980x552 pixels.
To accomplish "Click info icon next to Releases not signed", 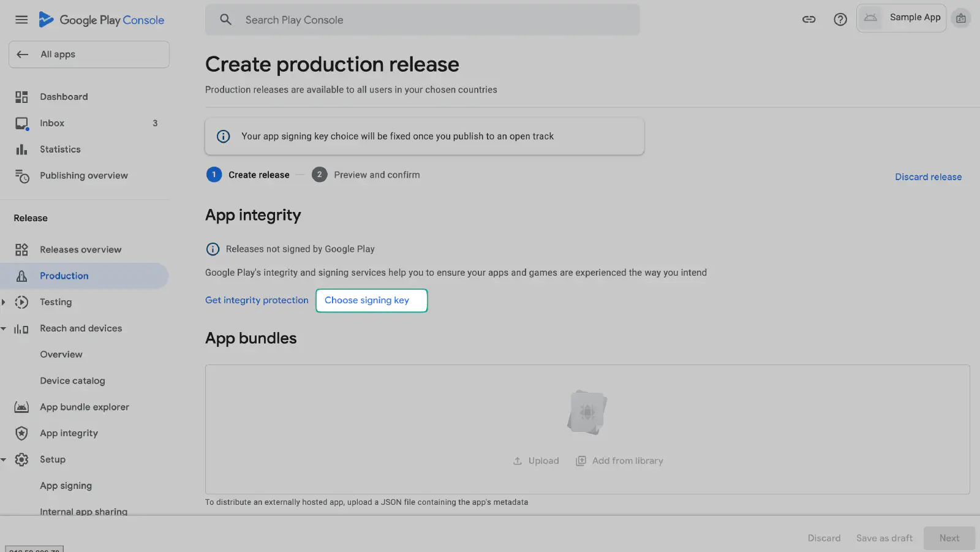I will click(x=213, y=249).
